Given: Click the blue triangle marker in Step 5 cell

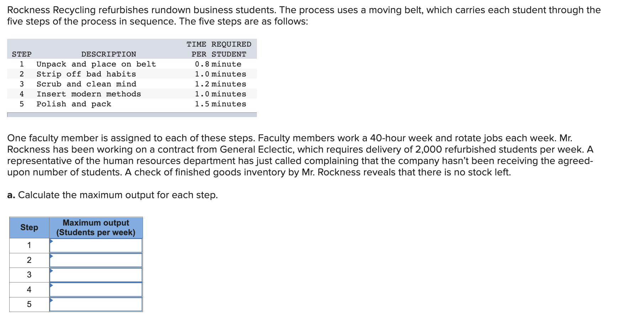Looking at the screenshot, I should point(51,300).
